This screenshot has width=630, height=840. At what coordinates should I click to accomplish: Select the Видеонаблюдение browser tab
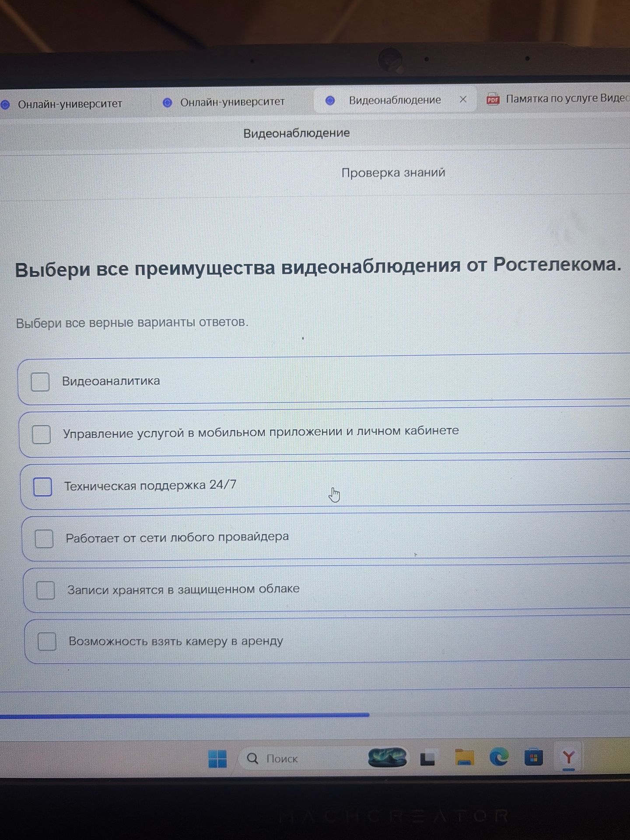[x=395, y=100]
